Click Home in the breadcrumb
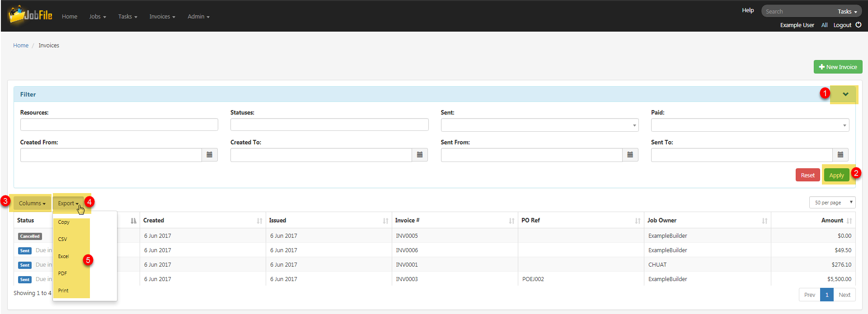 (21, 45)
